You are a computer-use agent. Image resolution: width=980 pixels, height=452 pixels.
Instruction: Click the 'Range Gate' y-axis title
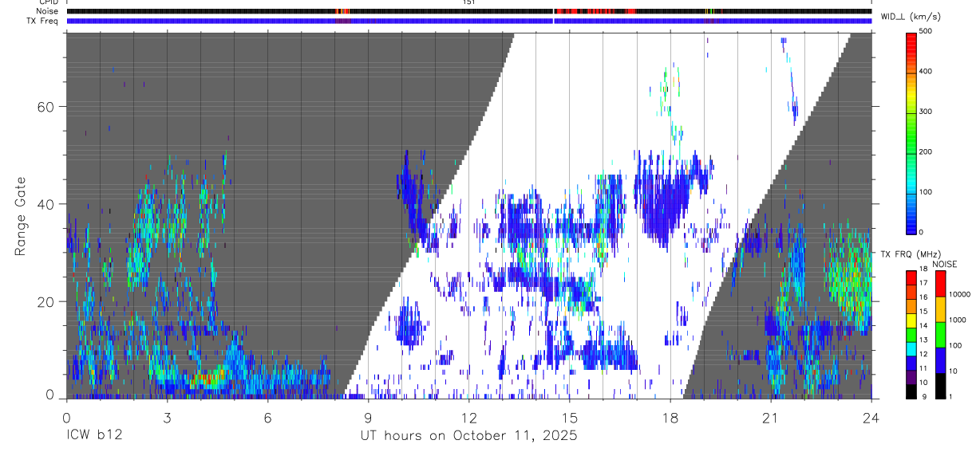pyautogui.click(x=20, y=217)
